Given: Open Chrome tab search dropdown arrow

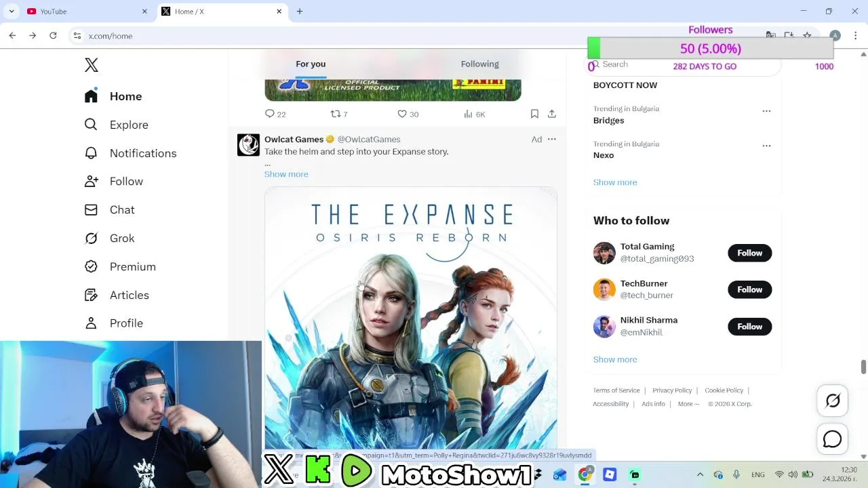Looking at the screenshot, I should pyautogui.click(x=12, y=12).
